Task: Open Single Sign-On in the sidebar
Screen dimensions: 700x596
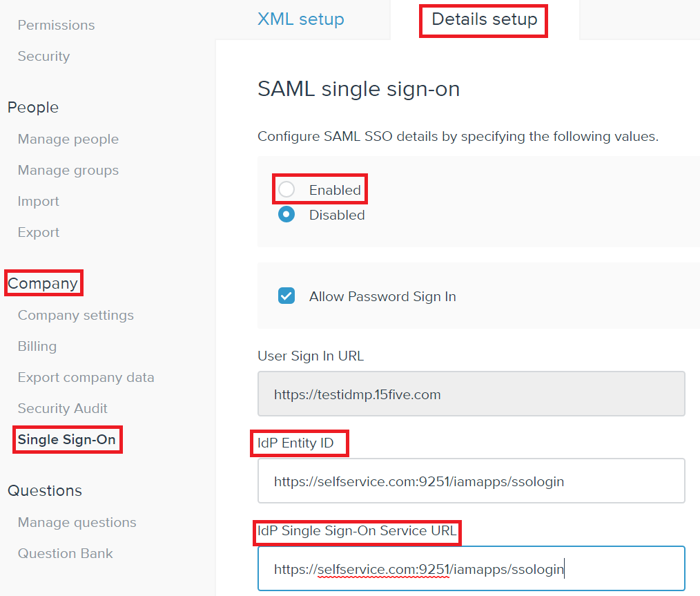Action: (67, 439)
